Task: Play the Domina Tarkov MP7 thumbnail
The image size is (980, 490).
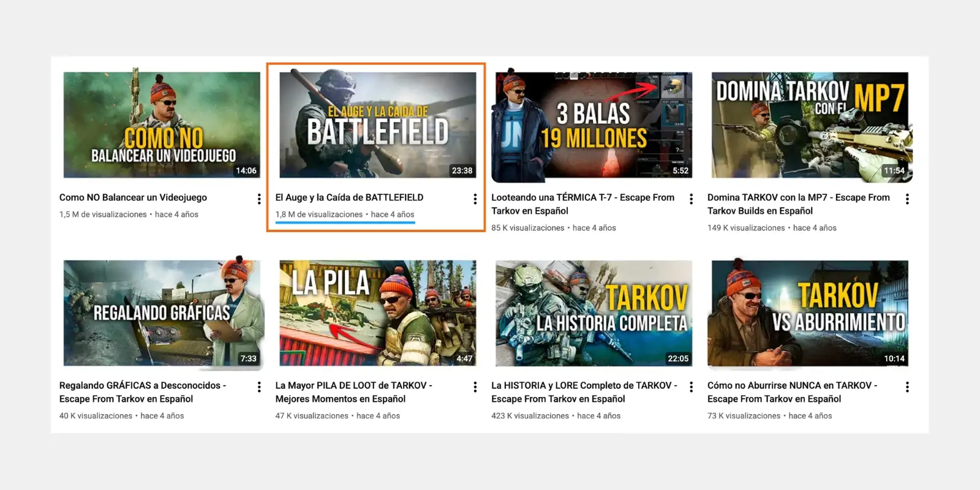Action: point(810,125)
